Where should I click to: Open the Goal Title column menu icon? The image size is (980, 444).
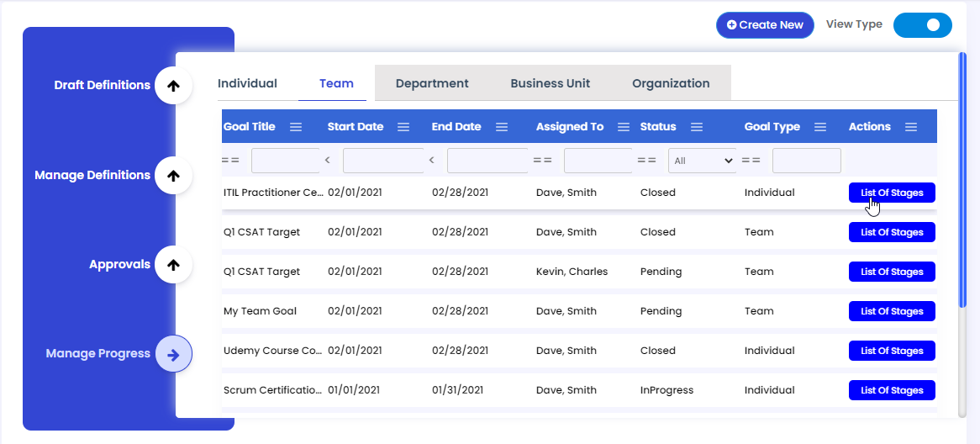tap(296, 127)
